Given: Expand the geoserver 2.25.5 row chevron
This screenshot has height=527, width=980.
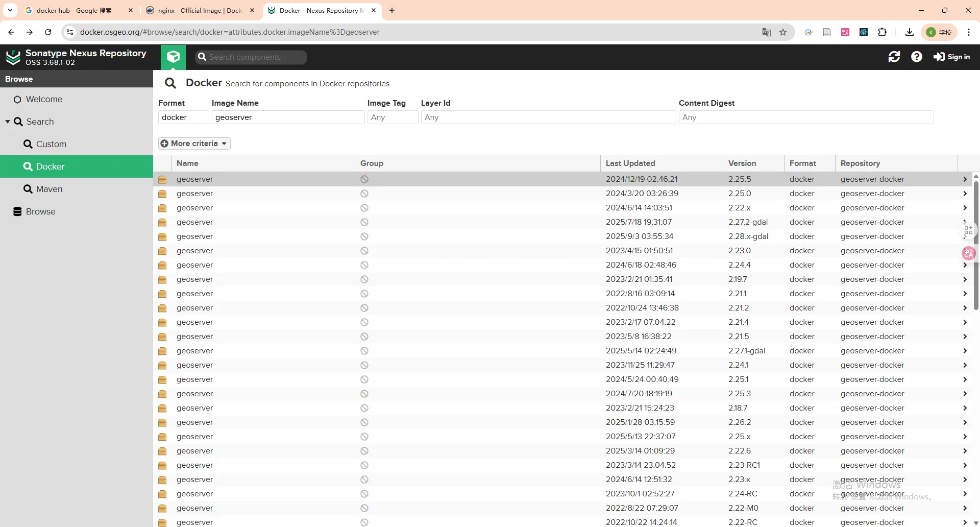Looking at the screenshot, I should point(964,179).
